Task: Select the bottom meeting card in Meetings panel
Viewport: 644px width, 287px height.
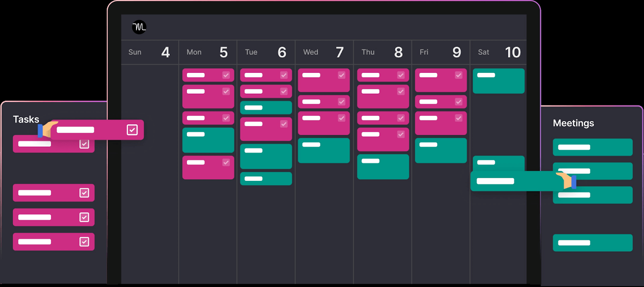Action: [x=592, y=243]
